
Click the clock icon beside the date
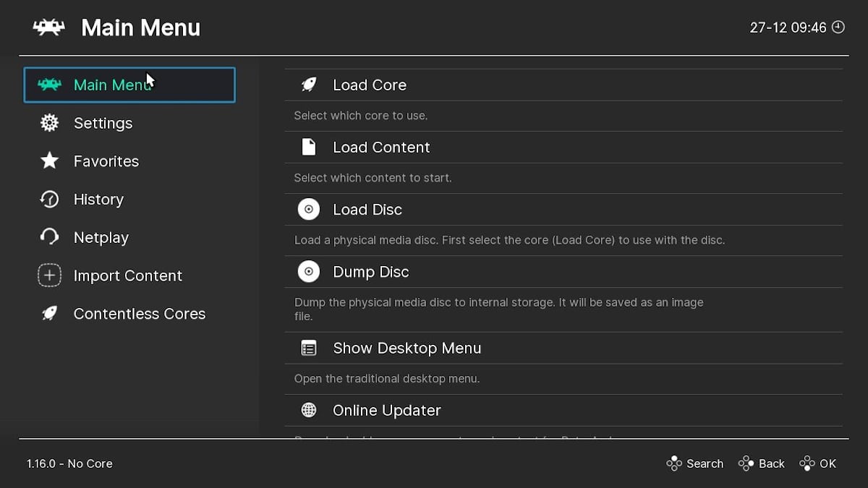(838, 27)
